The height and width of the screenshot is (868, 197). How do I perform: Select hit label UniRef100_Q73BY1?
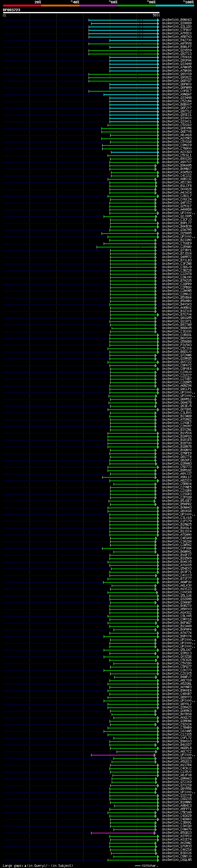click(x=177, y=250)
